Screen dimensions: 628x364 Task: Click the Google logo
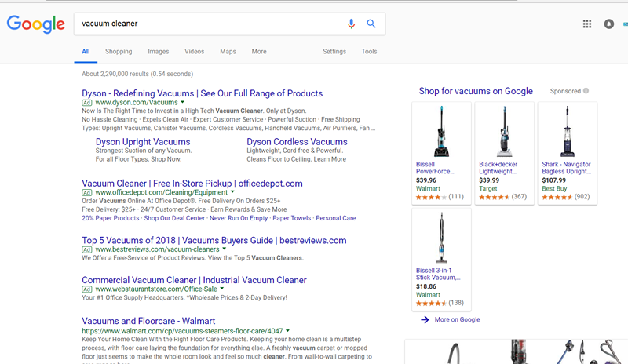(35, 24)
